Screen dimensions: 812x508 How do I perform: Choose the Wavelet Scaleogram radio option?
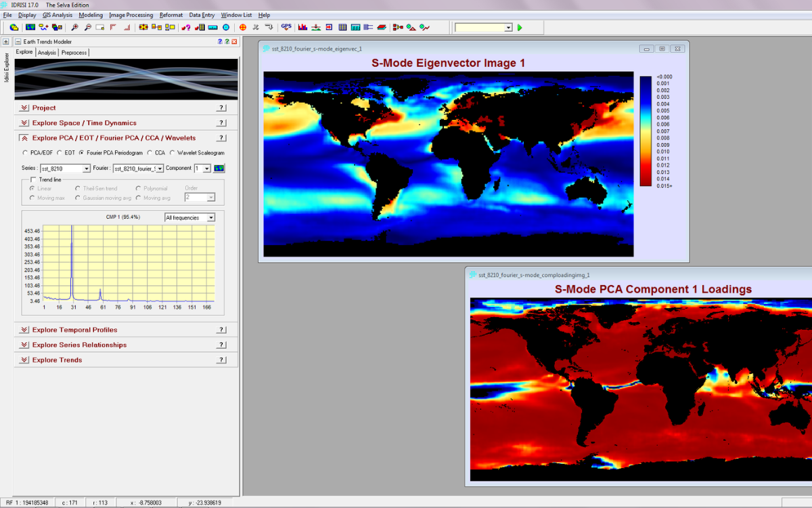click(x=172, y=153)
